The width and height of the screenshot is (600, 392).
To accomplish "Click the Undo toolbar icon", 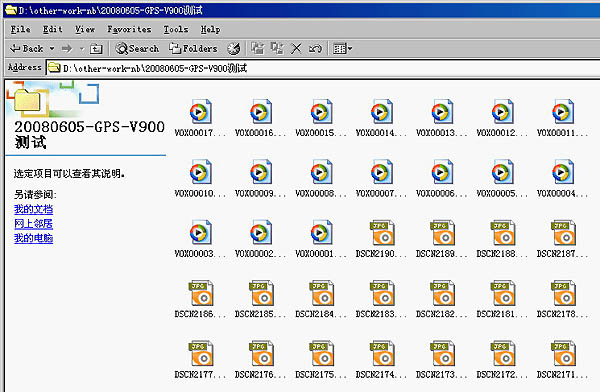I will 315,49.
